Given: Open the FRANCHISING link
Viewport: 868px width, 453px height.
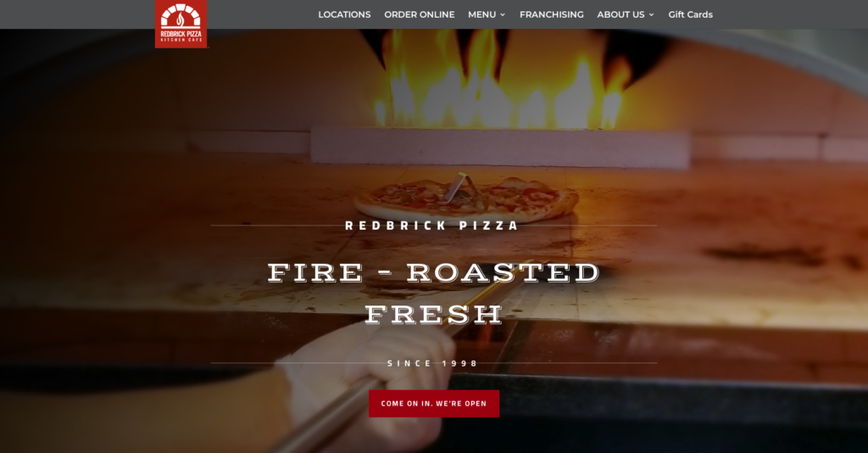Looking at the screenshot, I should 551,14.
